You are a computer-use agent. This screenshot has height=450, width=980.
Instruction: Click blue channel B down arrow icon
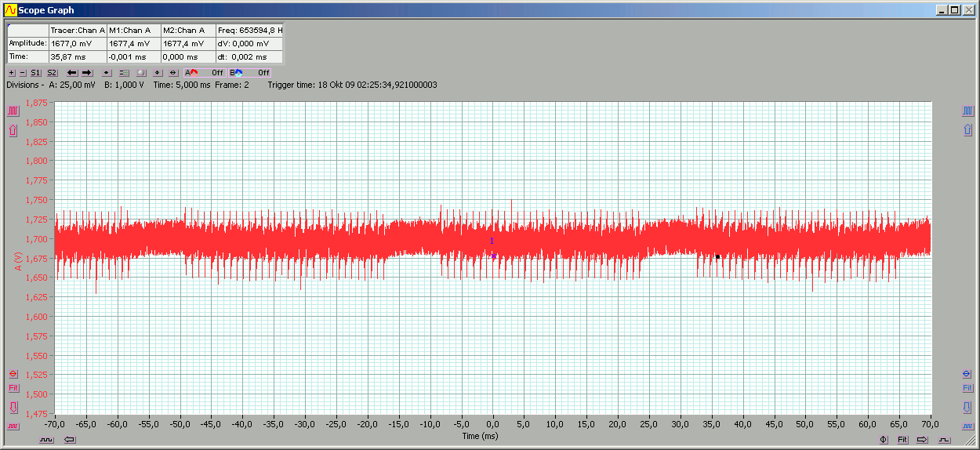pos(967,407)
